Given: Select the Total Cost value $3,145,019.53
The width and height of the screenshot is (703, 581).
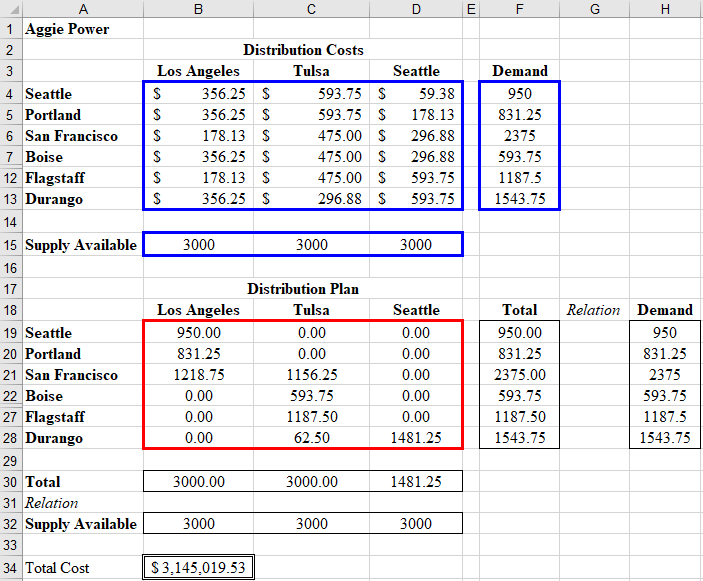Looking at the screenshot, I should [x=198, y=568].
